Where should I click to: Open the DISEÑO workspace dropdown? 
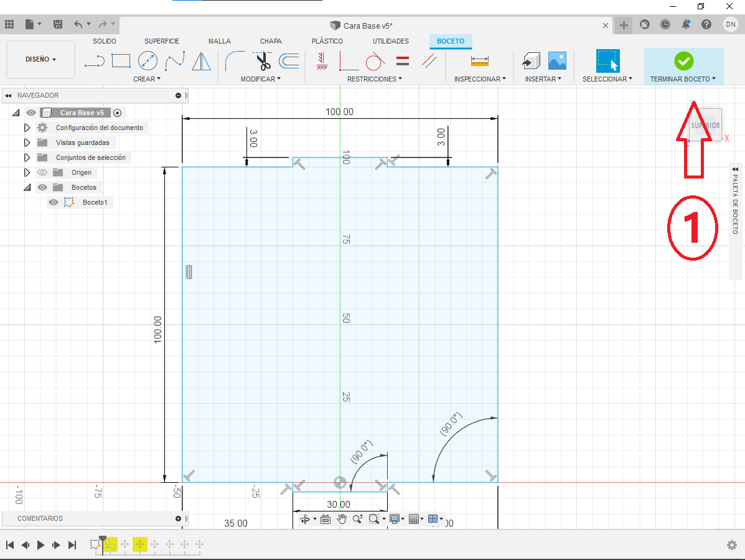[x=41, y=59]
